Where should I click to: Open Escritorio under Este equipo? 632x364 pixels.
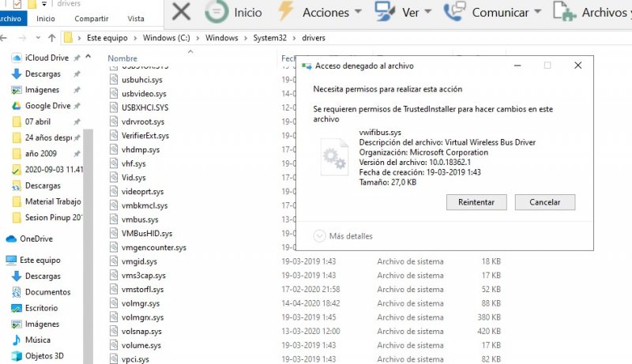41,308
